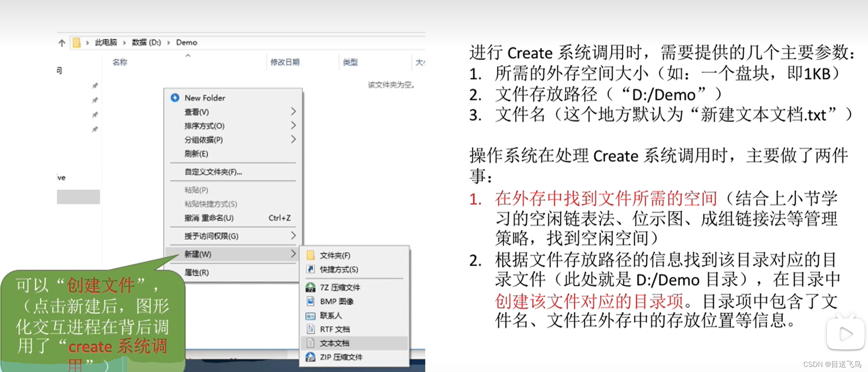
Task: Select ZIP 压缩文件 in submenu
Action: click(x=354, y=357)
